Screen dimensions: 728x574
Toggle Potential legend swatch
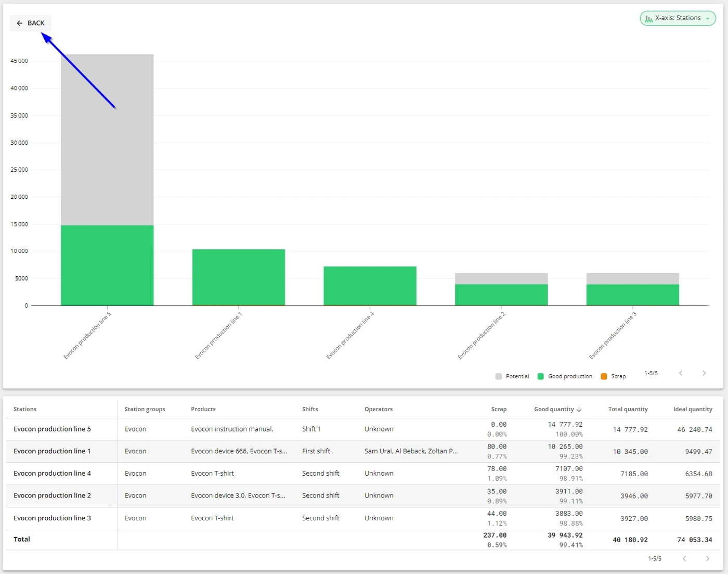click(x=499, y=376)
